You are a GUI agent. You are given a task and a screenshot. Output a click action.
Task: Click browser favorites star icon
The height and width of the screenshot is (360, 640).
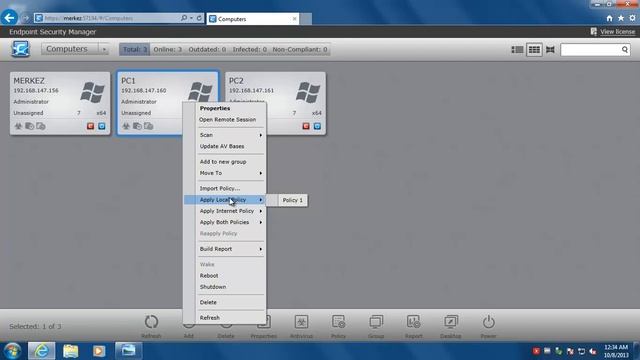click(621, 18)
